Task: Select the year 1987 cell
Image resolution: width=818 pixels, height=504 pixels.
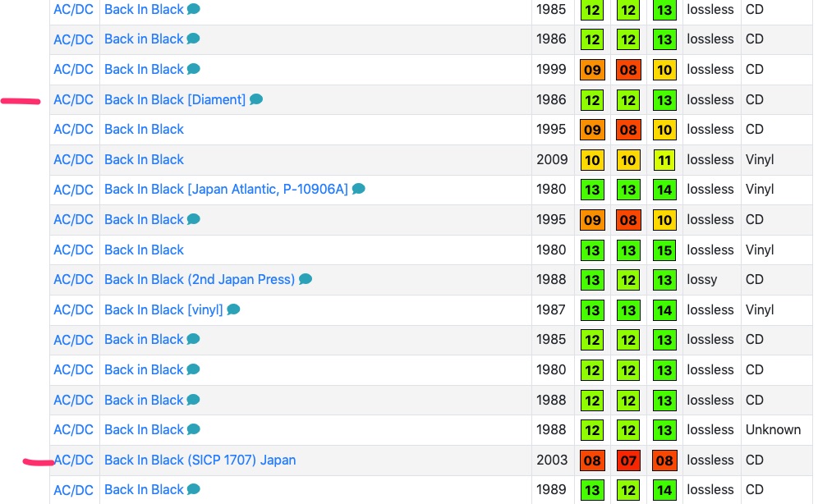Action: [551, 309]
